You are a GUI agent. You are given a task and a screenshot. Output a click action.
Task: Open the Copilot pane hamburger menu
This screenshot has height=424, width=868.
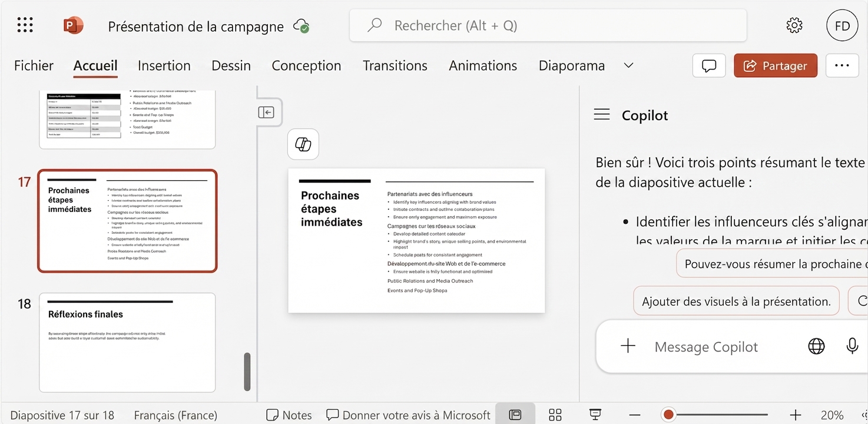point(602,114)
